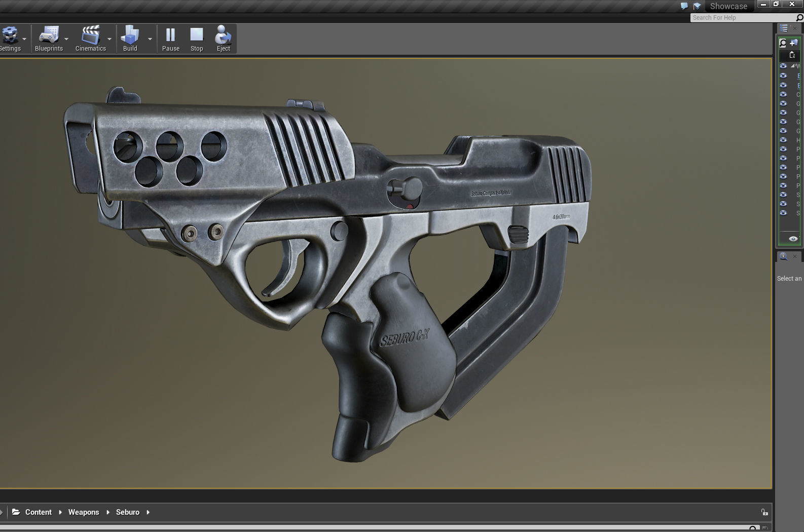The width and height of the screenshot is (804, 532).
Task: Open the feedback chat bubble icon
Action: tap(684, 6)
